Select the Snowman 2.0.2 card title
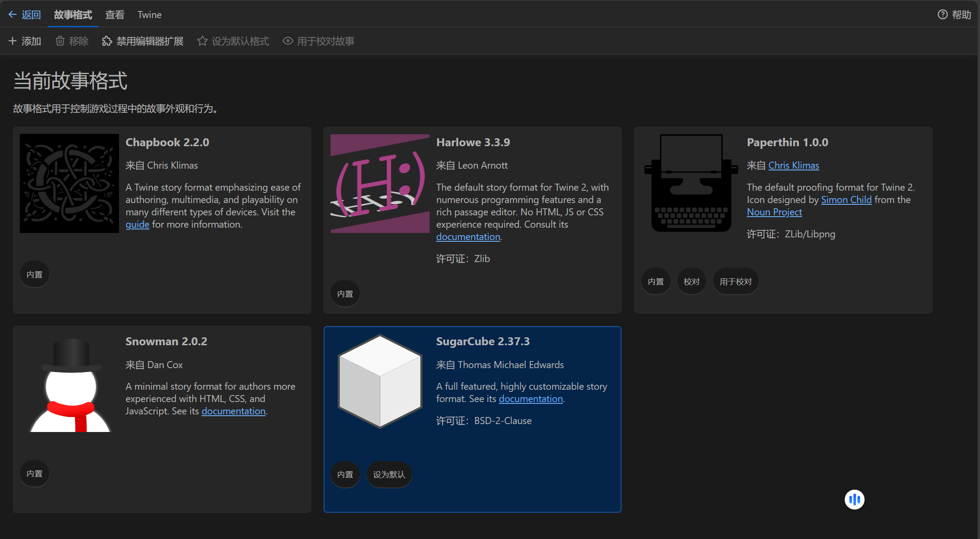The height and width of the screenshot is (539, 980). pos(166,341)
